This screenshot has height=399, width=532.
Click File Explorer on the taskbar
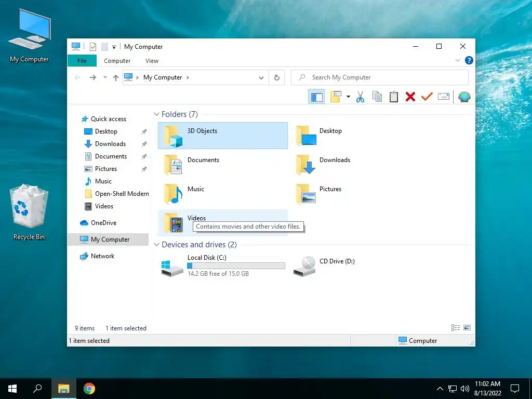63,389
